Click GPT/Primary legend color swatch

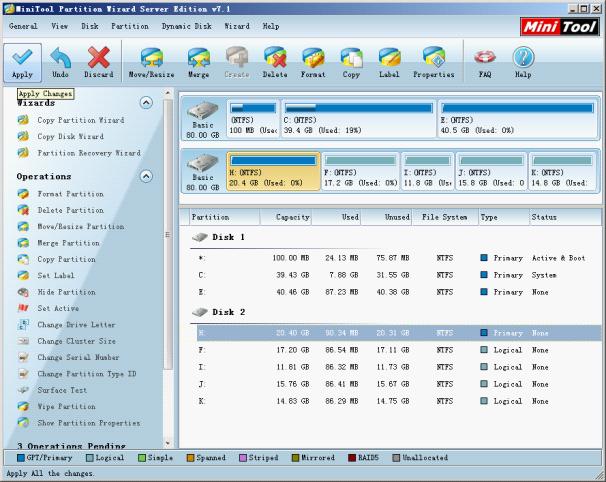(x=20, y=458)
